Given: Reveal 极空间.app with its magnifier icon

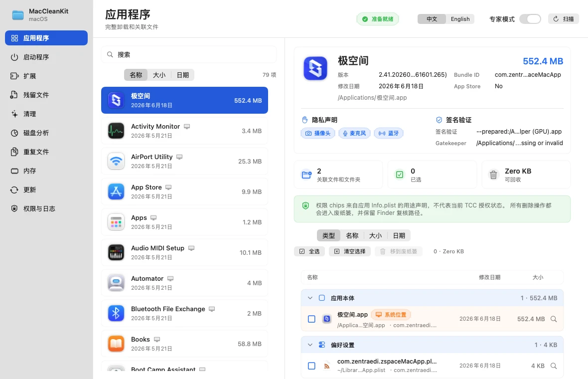Looking at the screenshot, I should (554, 319).
